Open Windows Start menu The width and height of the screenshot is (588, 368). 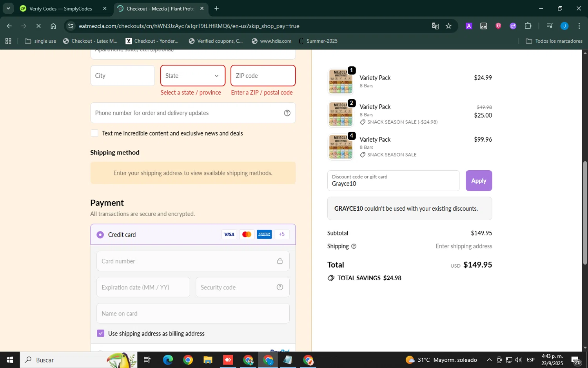pyautogui.click(x=10, y=360)
